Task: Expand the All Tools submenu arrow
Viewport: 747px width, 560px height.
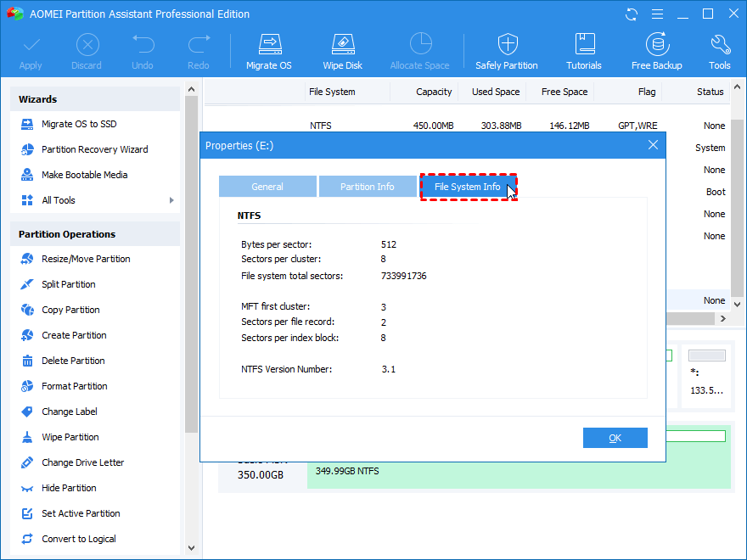Action: pyautogui.click(x=171, y=200)
